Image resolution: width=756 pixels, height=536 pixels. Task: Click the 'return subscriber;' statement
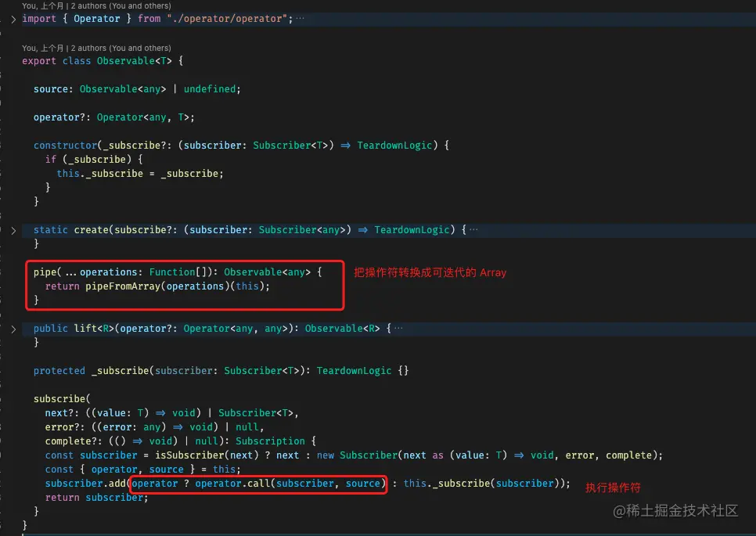click(x=96, y=498)
